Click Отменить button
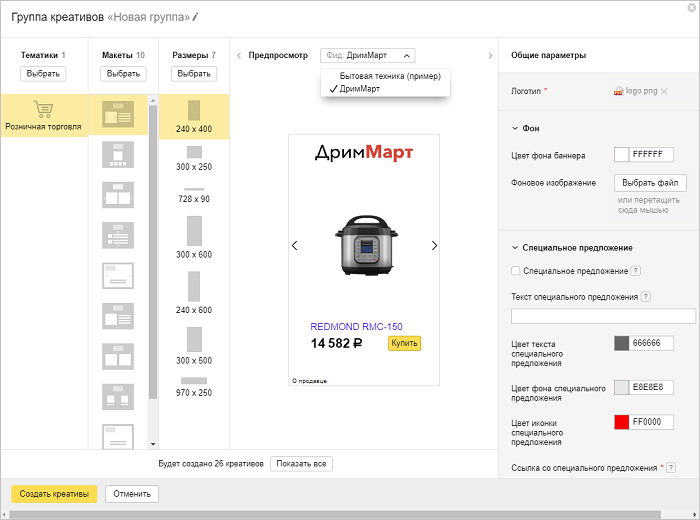700x520 pixels. point(132,494)
